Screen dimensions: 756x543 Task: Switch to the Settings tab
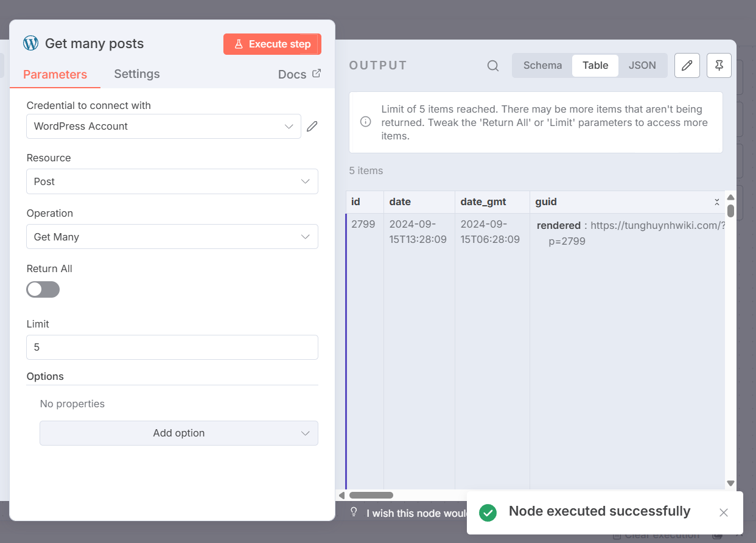click(x=136, y=74)
